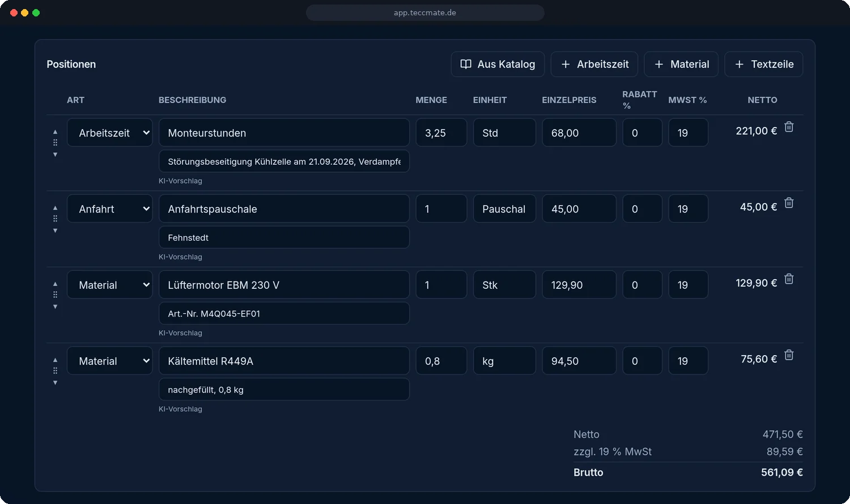Click the nachgefüllt, 0,8 kg field
Image resolution: width=850 pixels, height=504 pixels.
tap(284, 390)
